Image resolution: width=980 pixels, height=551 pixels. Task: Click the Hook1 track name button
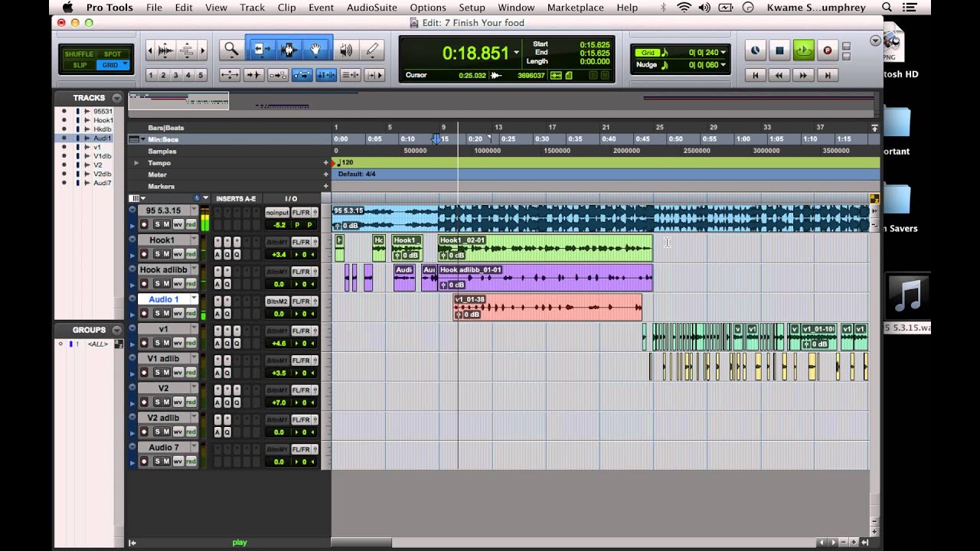coord(162,240)
